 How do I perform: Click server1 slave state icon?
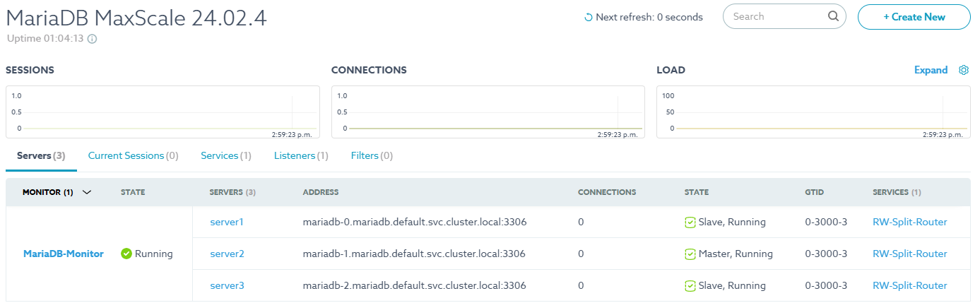pos(690,222)
